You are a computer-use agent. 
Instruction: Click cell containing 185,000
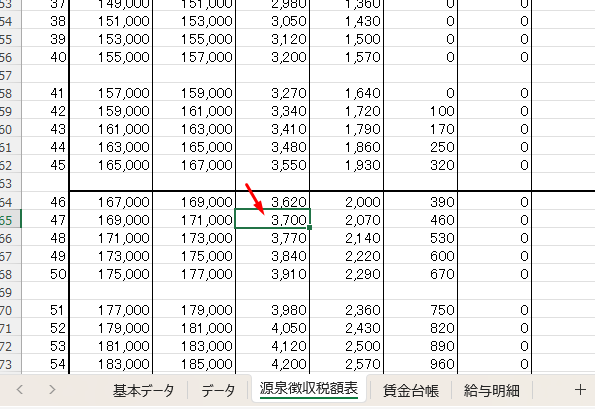click(194, 364)
